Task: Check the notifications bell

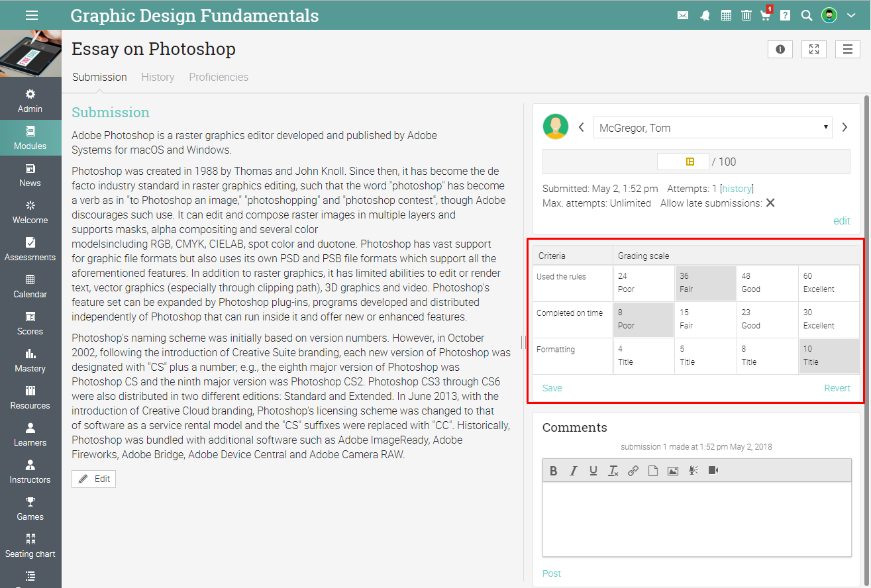Action: 705,15
